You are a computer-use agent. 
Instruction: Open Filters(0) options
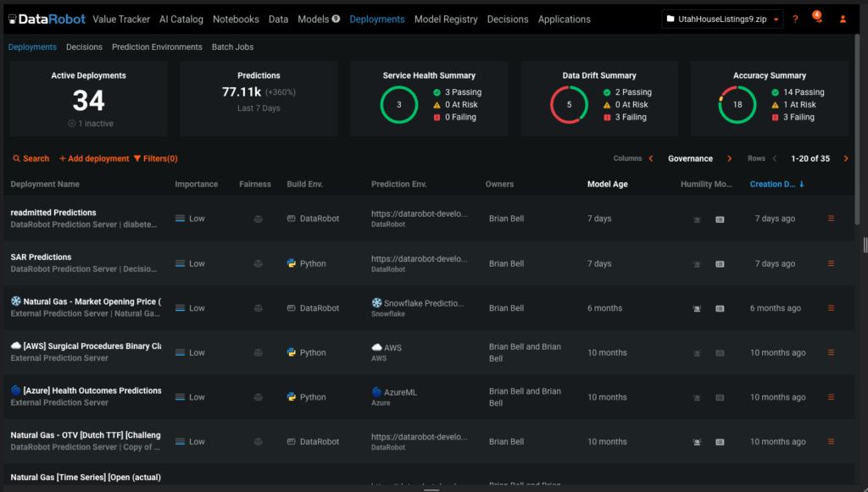pos(156,158)
